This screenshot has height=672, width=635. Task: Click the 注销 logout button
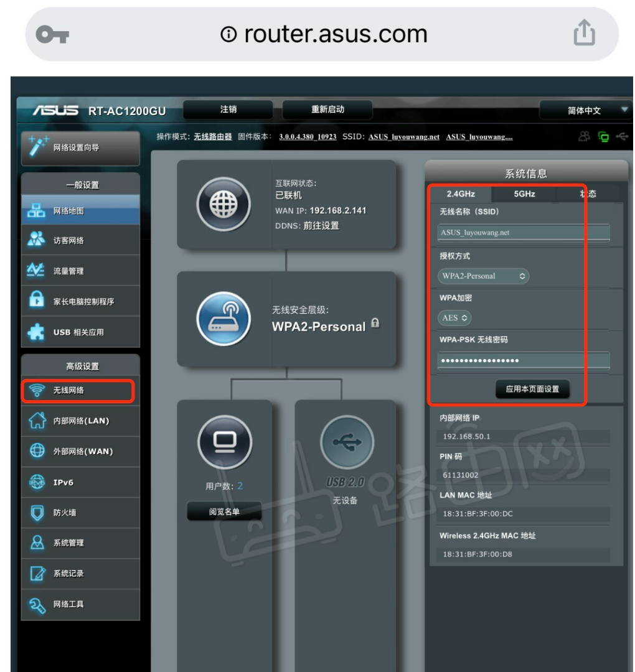(228, 110)
